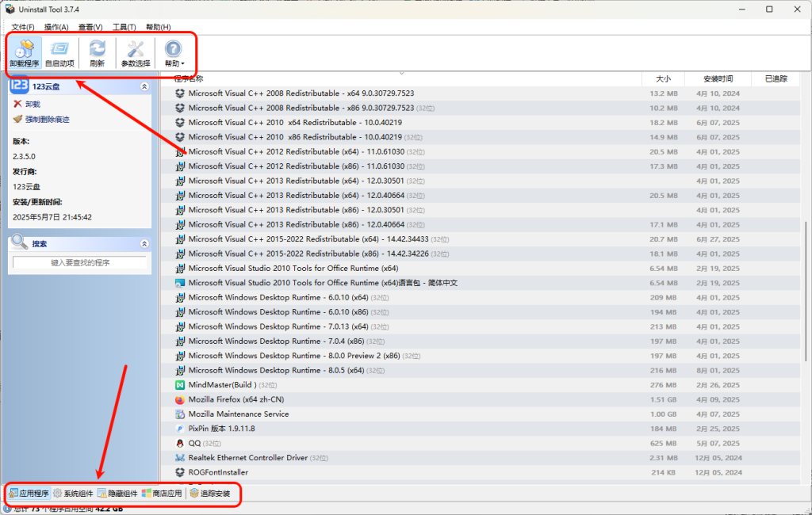
Task: Select the QQ penguin icon entry
Action: (x=180, y=443)
